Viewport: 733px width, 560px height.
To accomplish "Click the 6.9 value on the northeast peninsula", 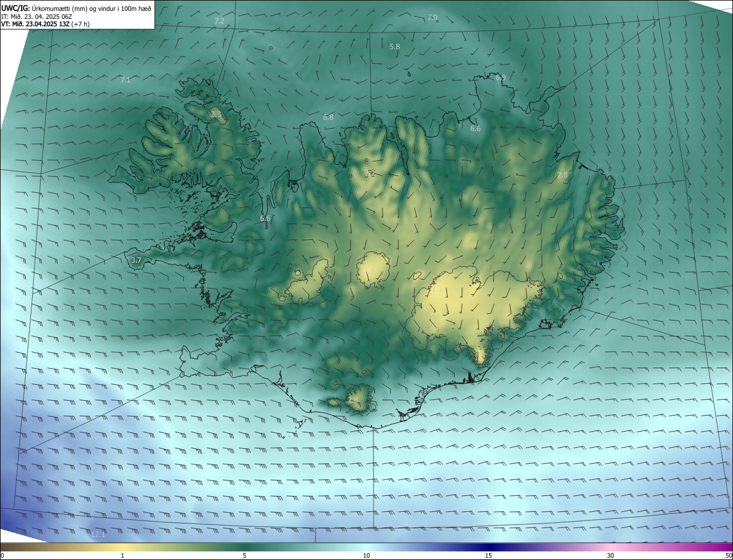I will [501, 77].
